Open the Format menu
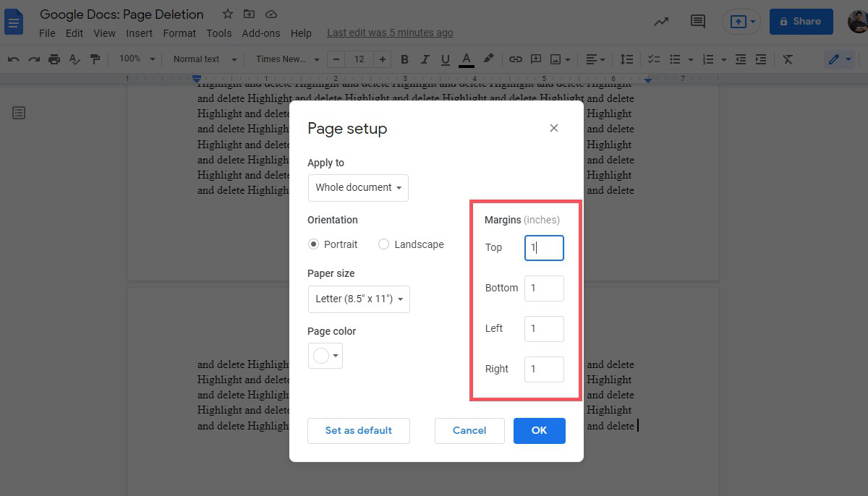The height and width of the screenshot is (496, 868). [179, 33]
